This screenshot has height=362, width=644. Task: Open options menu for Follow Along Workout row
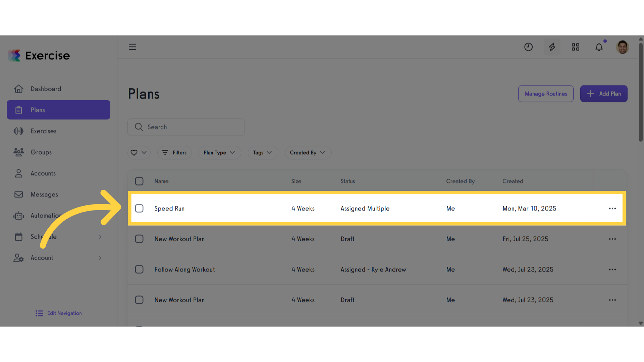[612, 269]
